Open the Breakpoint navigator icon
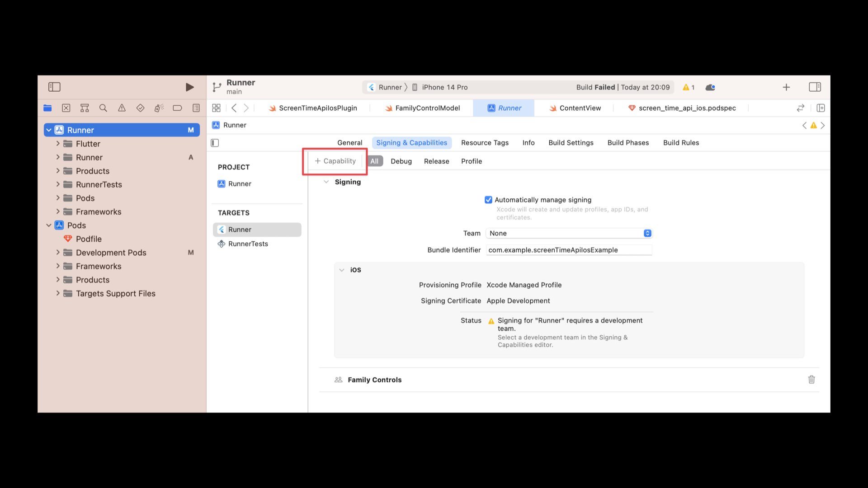 [x=177, y=108]
